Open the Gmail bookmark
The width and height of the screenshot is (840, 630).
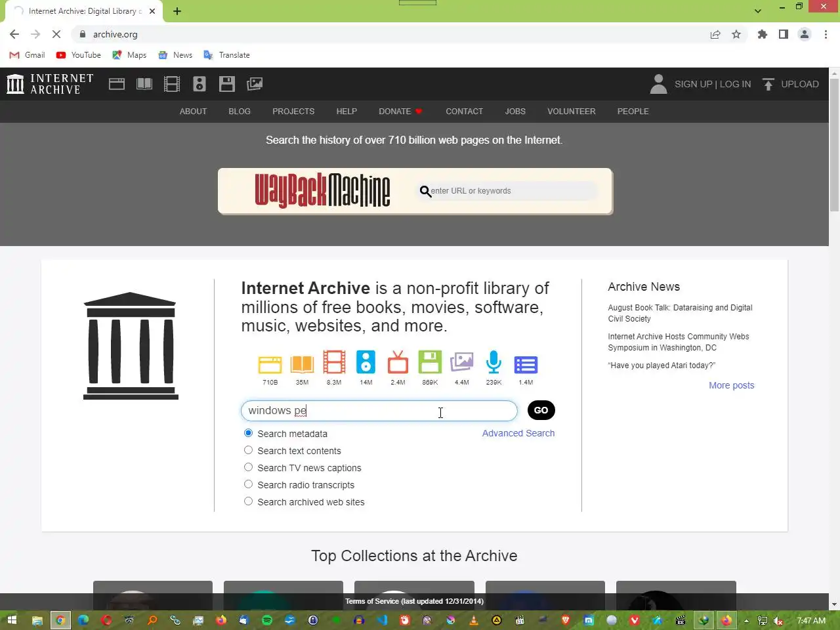click(x=28, y=55)
